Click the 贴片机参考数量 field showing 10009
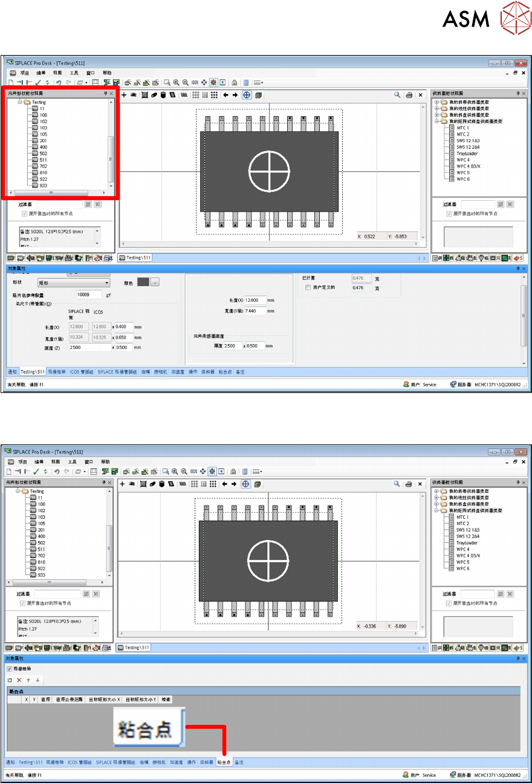This screenshot has height=783, width=532. tap(90, 294)
